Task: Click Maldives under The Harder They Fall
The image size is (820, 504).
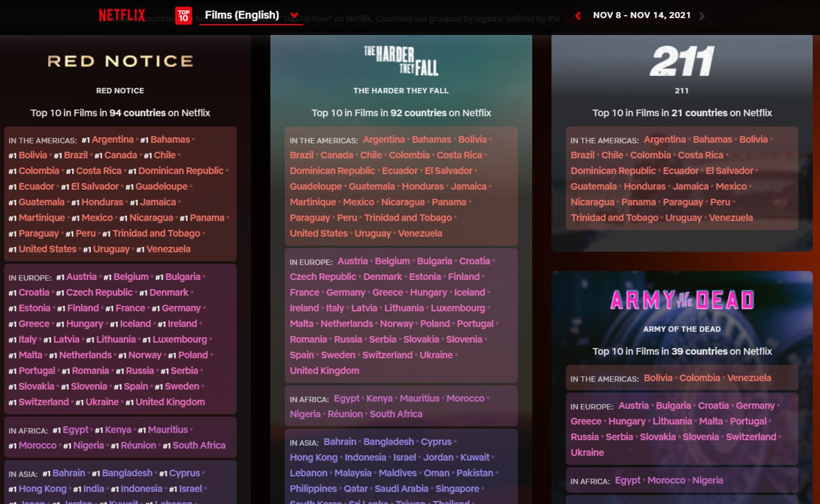Action: click(x=397, y=473)
